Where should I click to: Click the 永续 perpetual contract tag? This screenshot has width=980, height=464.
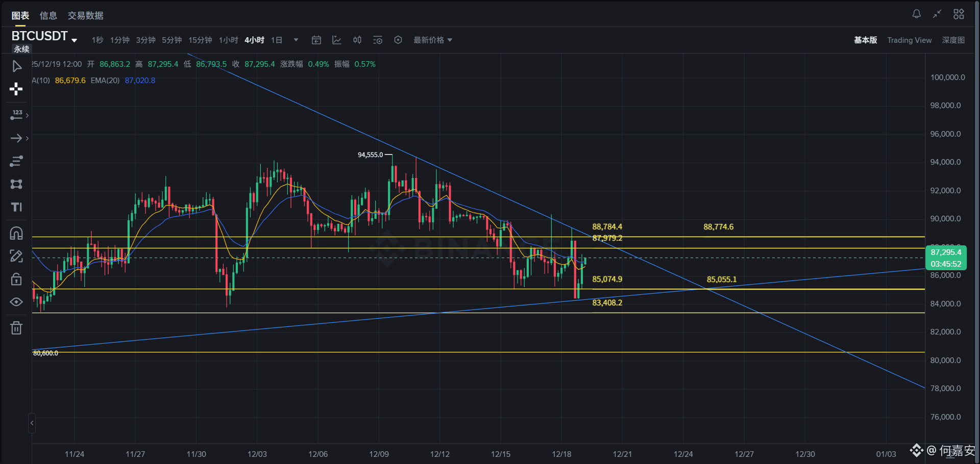click(21, 49)
